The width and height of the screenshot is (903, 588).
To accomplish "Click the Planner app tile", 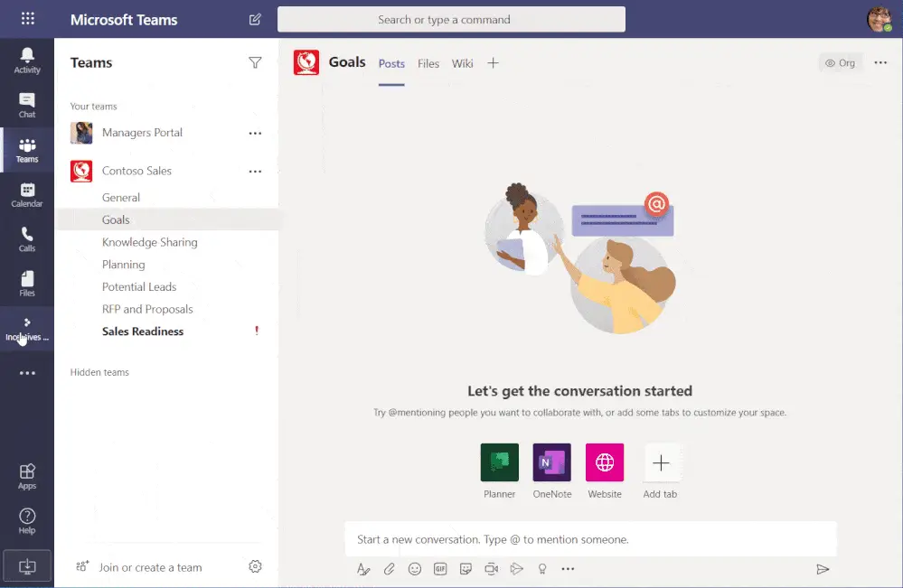I will 499,462.
